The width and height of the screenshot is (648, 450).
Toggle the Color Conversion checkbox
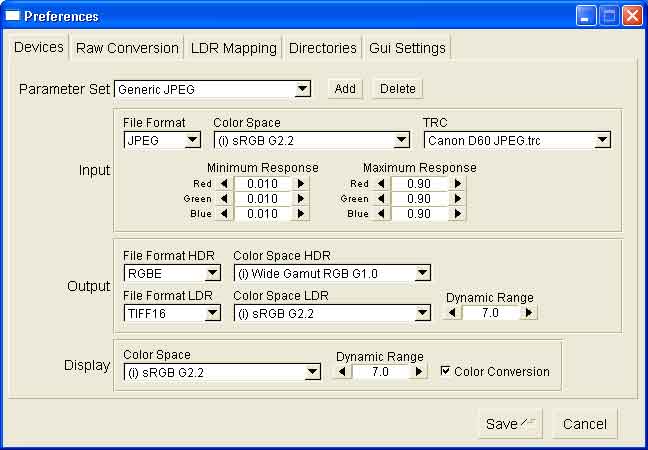(x=445, y=371)
